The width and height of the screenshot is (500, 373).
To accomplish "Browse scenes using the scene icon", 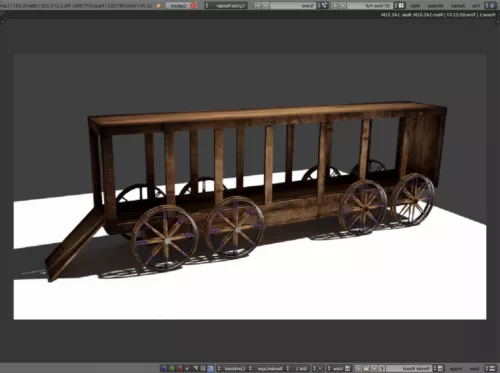I will click(323, 6).
